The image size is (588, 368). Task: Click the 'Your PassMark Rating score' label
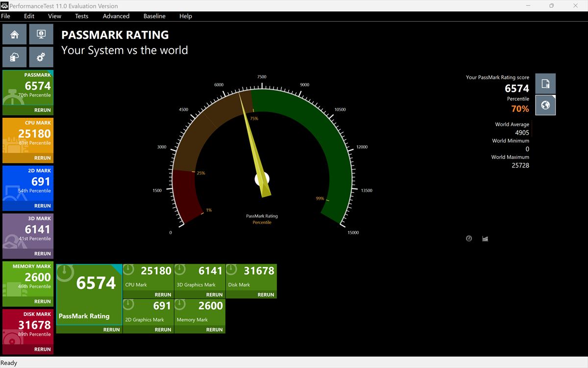tap(497, 78)
